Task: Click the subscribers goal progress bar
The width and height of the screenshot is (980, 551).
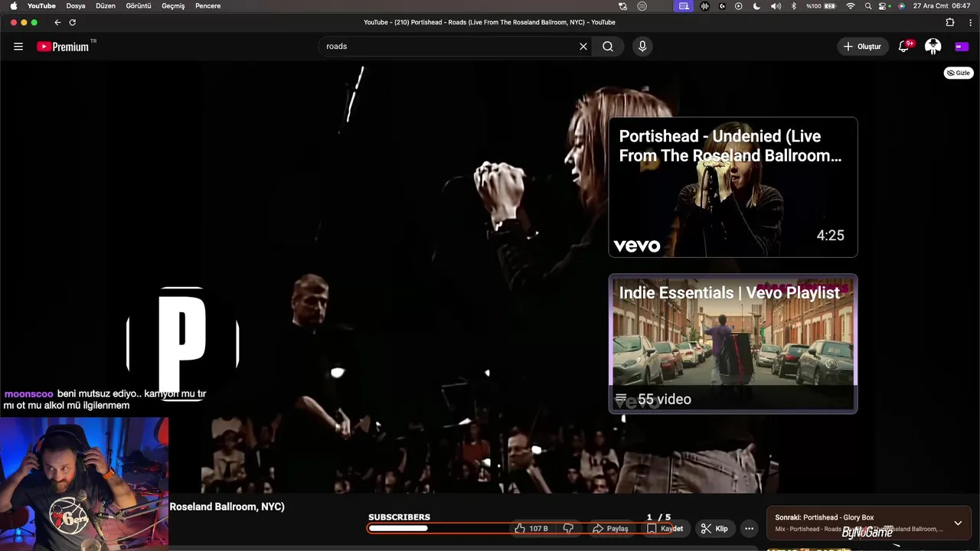Action: pyautogui.click(x=522, y=528)
